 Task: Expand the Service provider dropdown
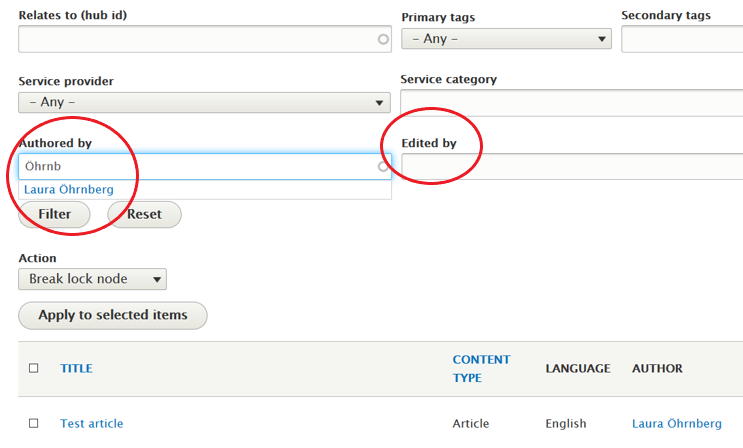pos(204,102)
